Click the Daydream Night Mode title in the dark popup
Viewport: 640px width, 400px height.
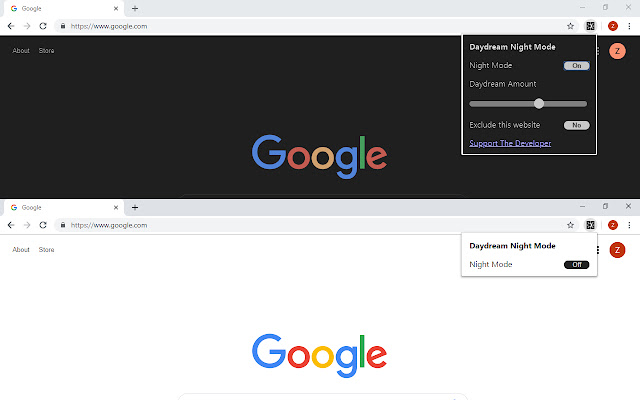pyautogui.click(x=512, y=47)
